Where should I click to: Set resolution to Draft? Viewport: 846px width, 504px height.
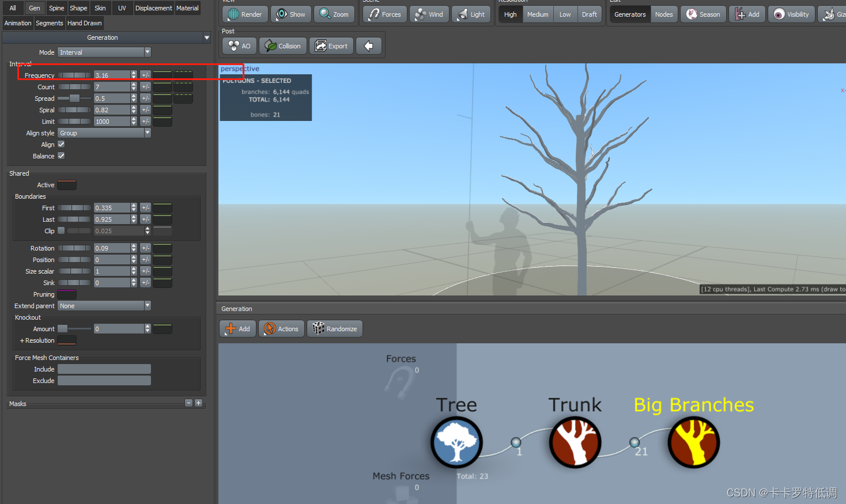pos(590,14)
